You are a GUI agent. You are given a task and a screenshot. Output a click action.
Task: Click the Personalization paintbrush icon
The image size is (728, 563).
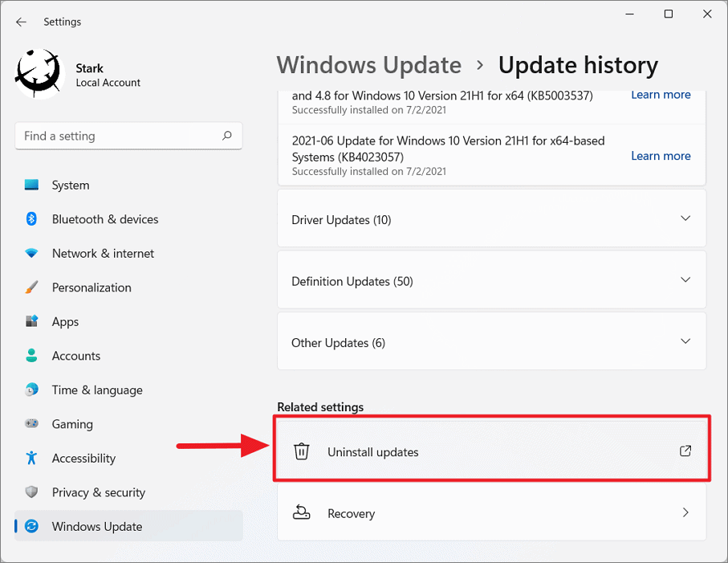pos(31,287)
